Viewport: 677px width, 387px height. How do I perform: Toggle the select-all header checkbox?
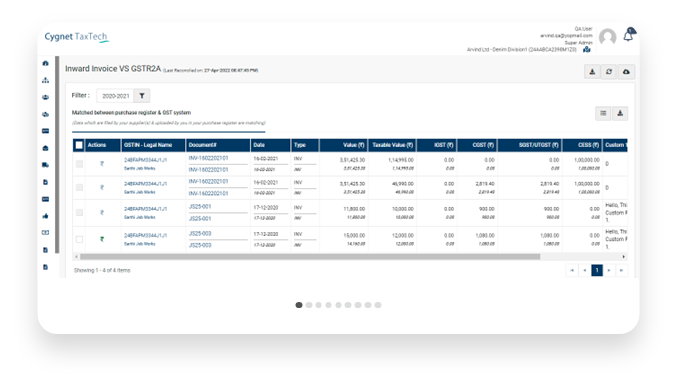pos(79,145)
